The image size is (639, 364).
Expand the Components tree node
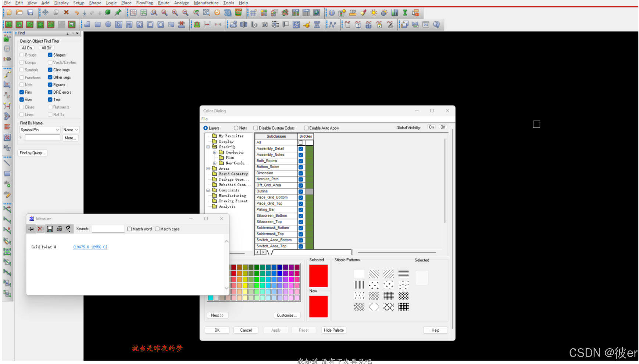[x=208, y=190]
